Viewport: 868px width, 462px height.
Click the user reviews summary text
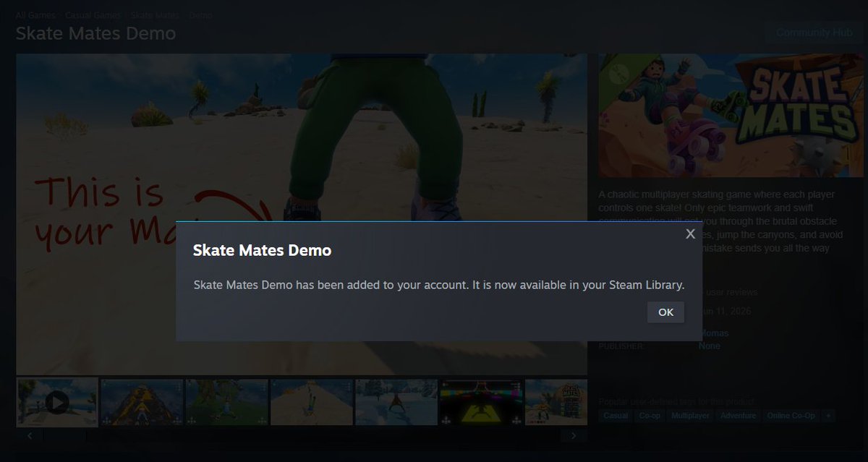[731, 292]
